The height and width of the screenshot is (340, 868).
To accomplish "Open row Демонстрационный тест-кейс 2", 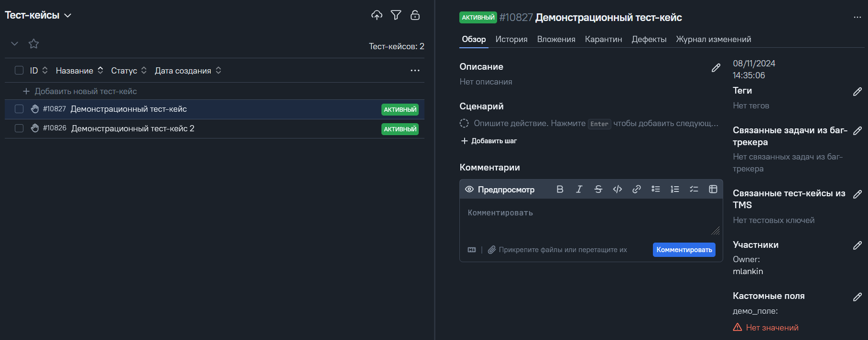I will point(215,128).
